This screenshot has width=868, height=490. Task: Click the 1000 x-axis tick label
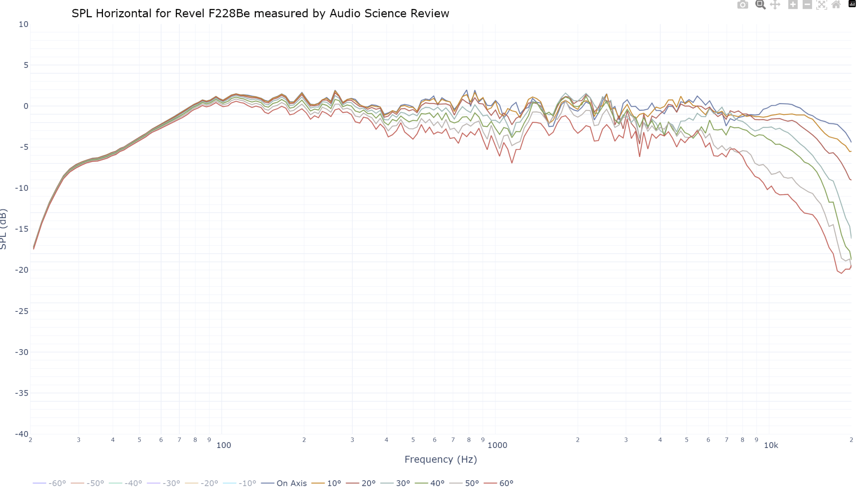498,445
